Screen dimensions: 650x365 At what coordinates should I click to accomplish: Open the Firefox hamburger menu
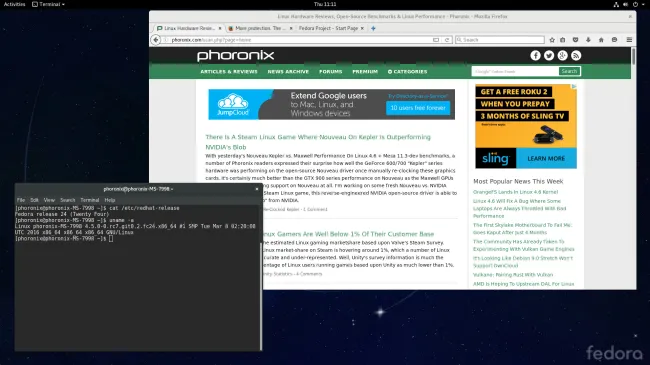629,40
